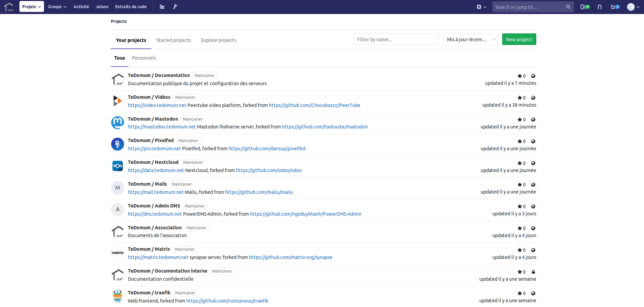Screen dimensions: 644x307
Task: Click the Filter by name input field
Action: tap(396, 40)
